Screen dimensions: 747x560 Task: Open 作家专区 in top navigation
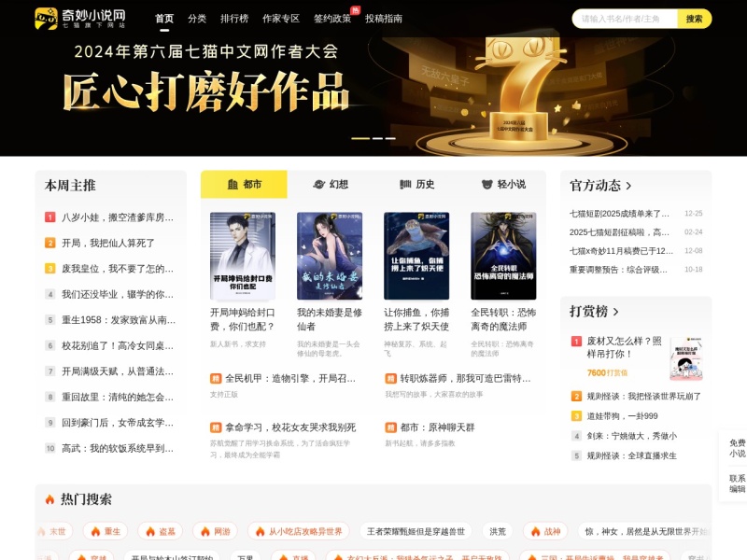point(281,19)
